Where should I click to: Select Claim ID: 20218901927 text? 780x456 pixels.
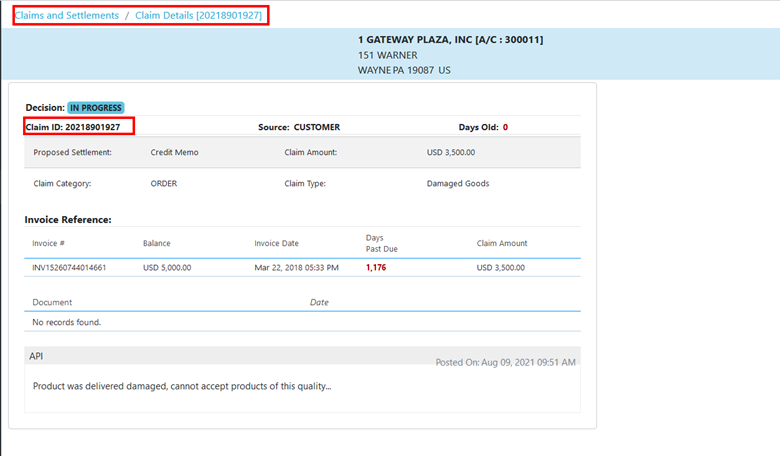pos(73,127)
